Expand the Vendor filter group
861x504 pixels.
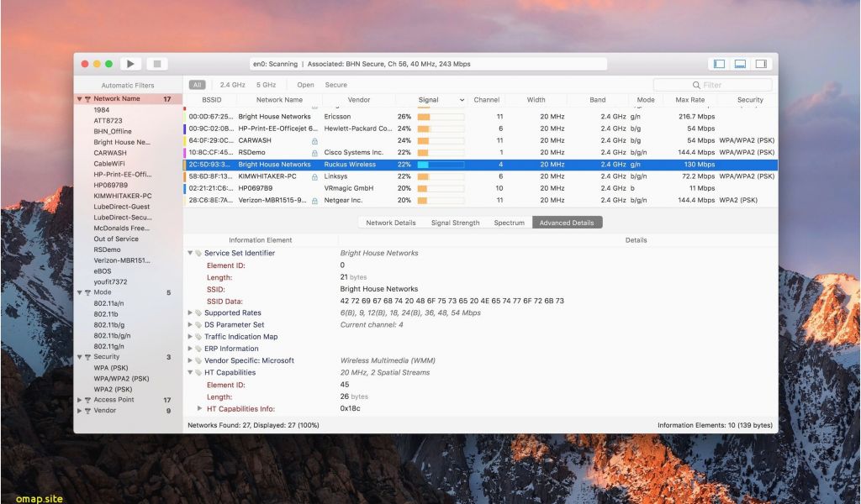click(x=80, y=411)
